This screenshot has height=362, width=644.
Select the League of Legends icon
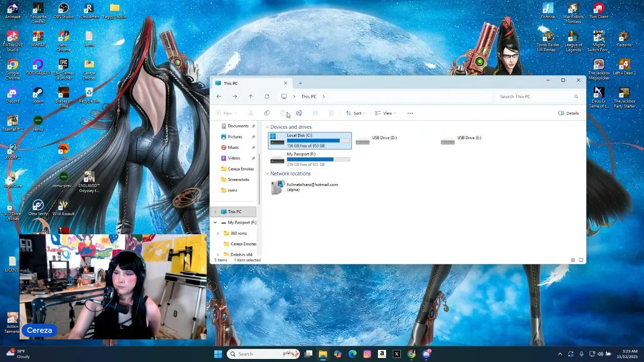click(573, 41)
